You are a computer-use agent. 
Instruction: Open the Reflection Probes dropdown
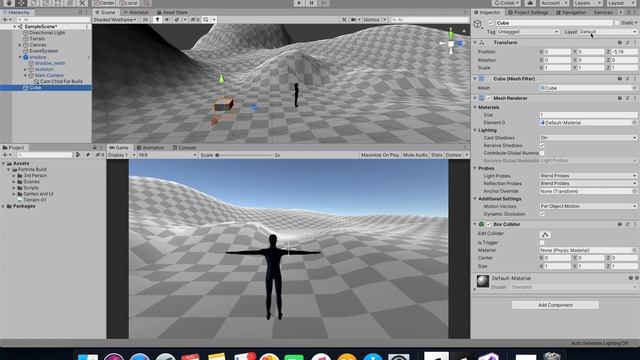[588, 183]
